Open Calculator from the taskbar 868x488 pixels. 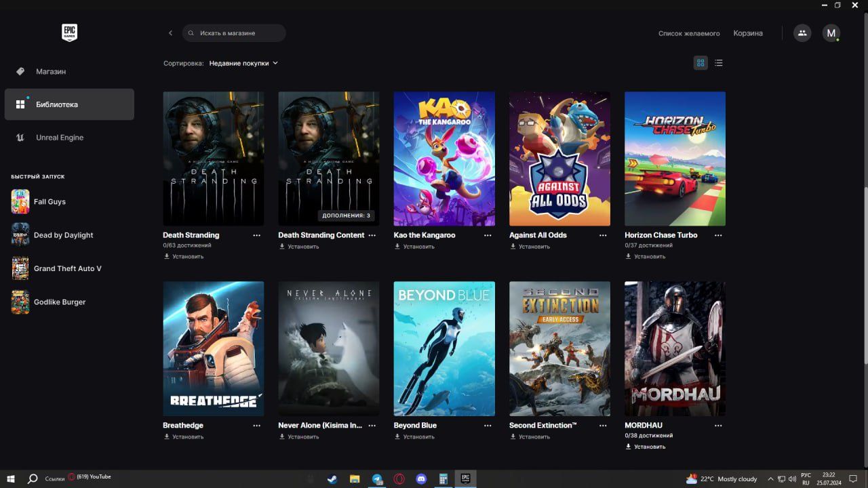tap(443, 479)
